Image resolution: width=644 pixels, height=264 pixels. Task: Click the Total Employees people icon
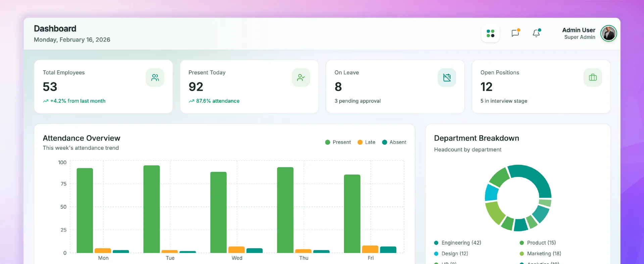tap(155, 78)
